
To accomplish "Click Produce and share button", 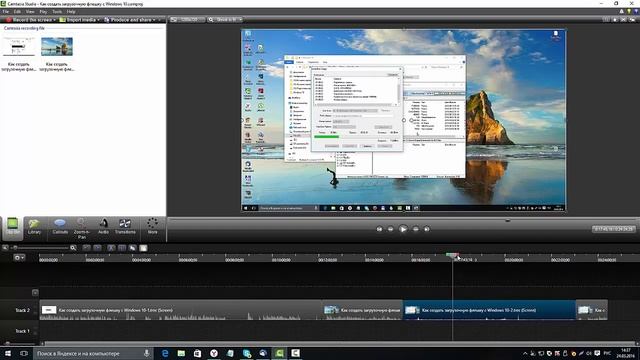I will [128, 20].
